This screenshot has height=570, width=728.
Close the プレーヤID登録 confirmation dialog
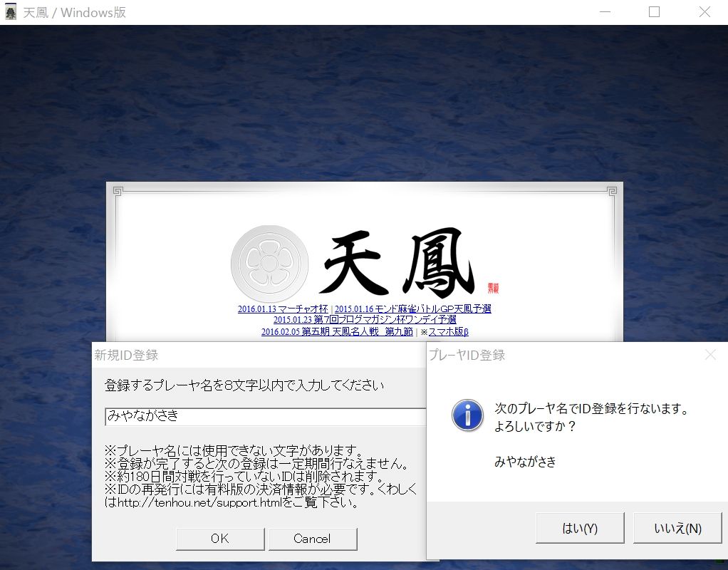(x=710, y=356)
